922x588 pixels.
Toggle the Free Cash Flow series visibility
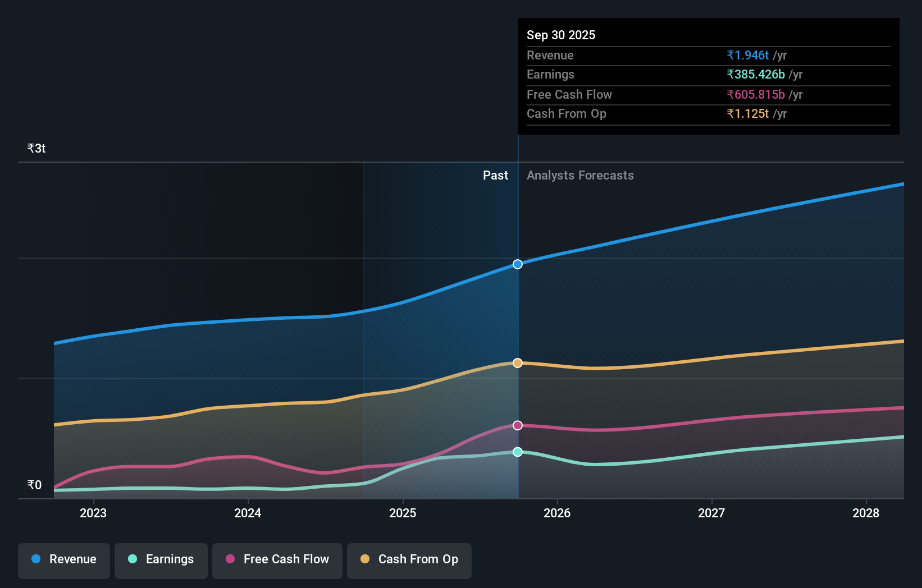(x=277, y=559)
